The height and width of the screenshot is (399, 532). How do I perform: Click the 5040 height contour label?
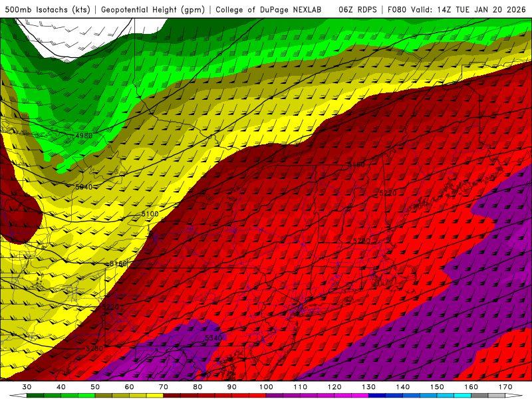pos(84,187)
